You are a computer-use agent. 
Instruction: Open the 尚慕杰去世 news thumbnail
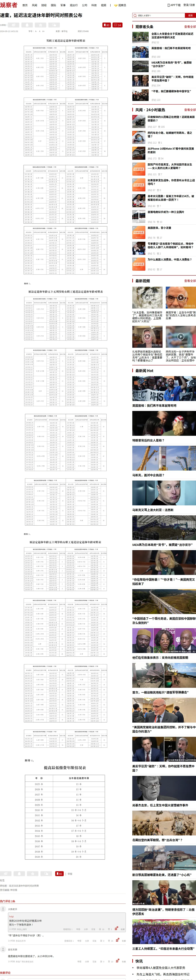pyautogui.click(x=164, y=788)
